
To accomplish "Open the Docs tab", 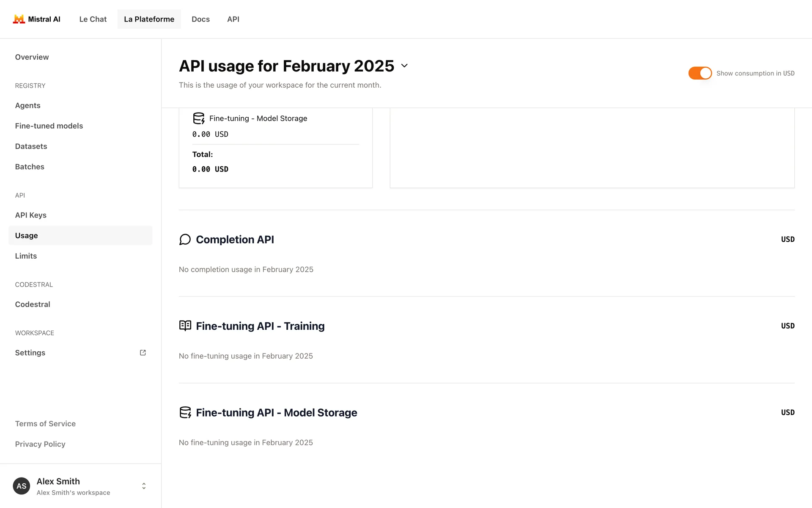I will pos(200,19).
